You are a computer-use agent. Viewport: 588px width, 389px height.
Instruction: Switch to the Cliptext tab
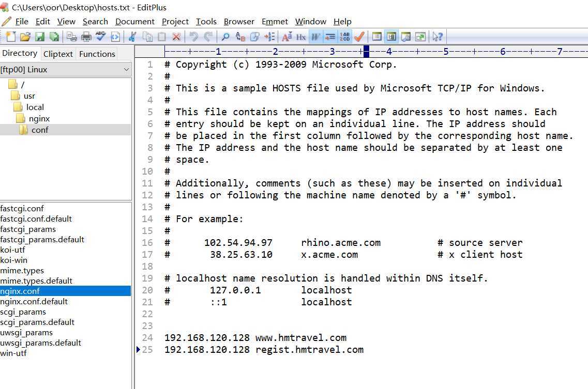tap(58, 54)
